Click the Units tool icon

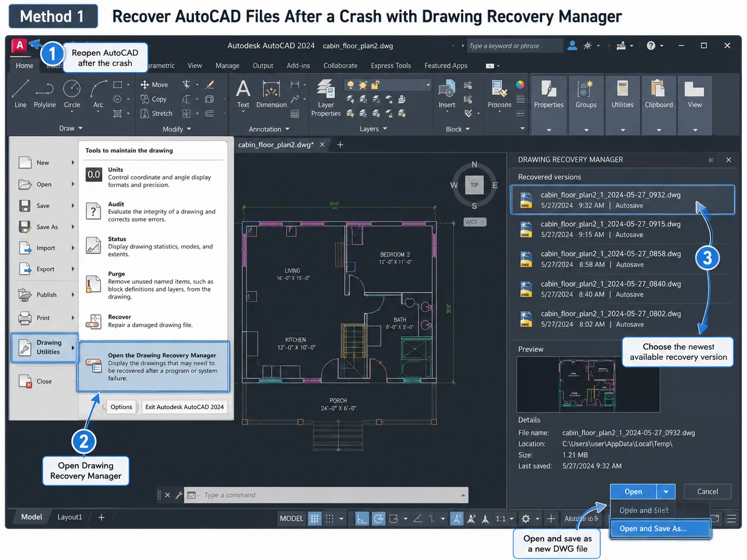[x=93, y=175]
